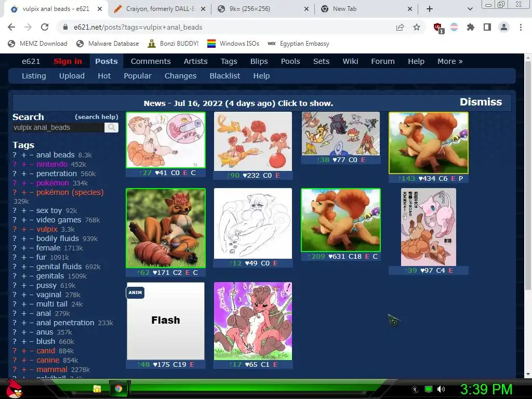Open Upload in the Posts submenu
532x399 pixels.
click(x=72, y=76)
